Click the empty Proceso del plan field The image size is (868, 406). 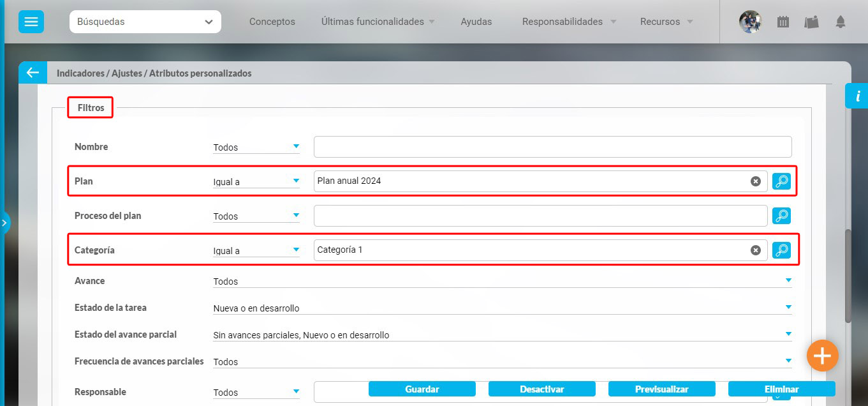tap(541, 216)
